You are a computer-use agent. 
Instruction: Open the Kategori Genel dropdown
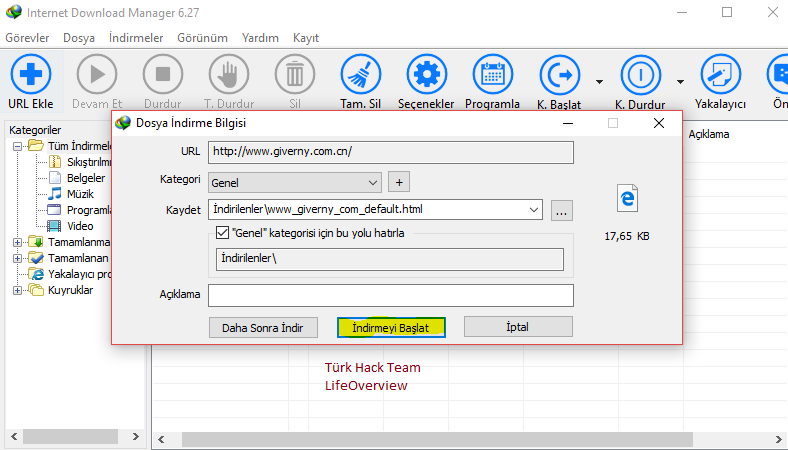point(295,183)
